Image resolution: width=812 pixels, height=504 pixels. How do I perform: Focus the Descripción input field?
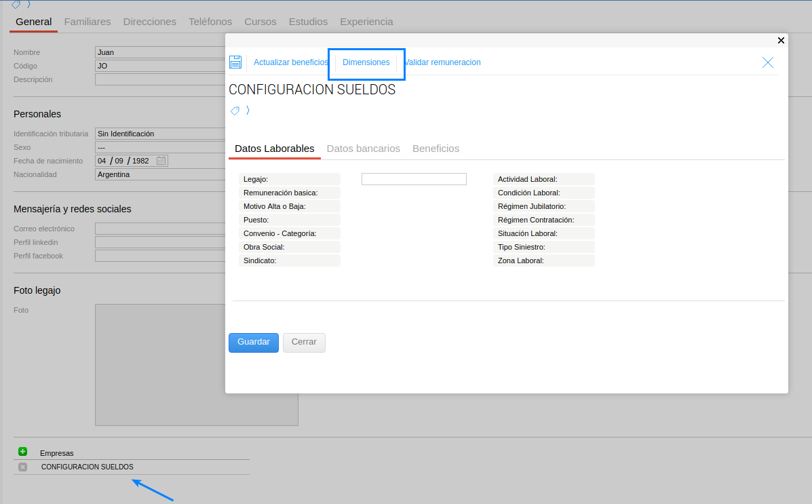[x=160, y=79]
